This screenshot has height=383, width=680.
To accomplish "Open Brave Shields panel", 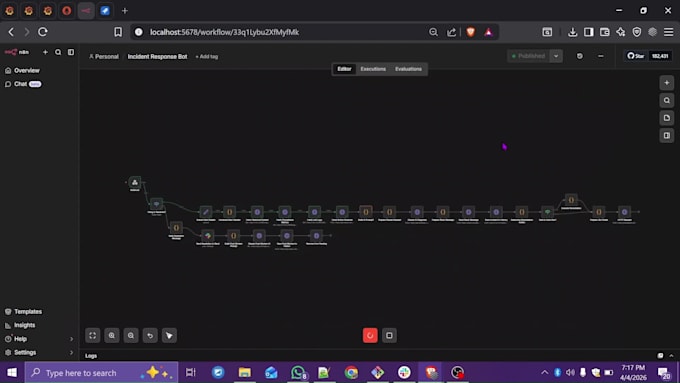I will (471, 32).
